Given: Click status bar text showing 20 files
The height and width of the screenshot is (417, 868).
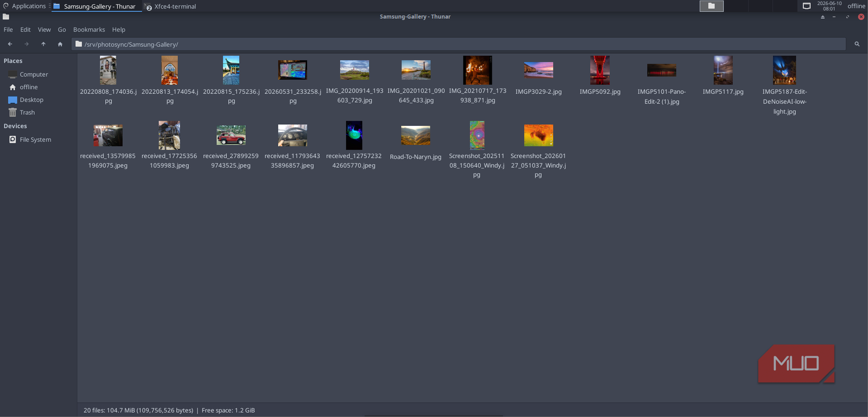Looking at the screenshot, I should [169, 410].
